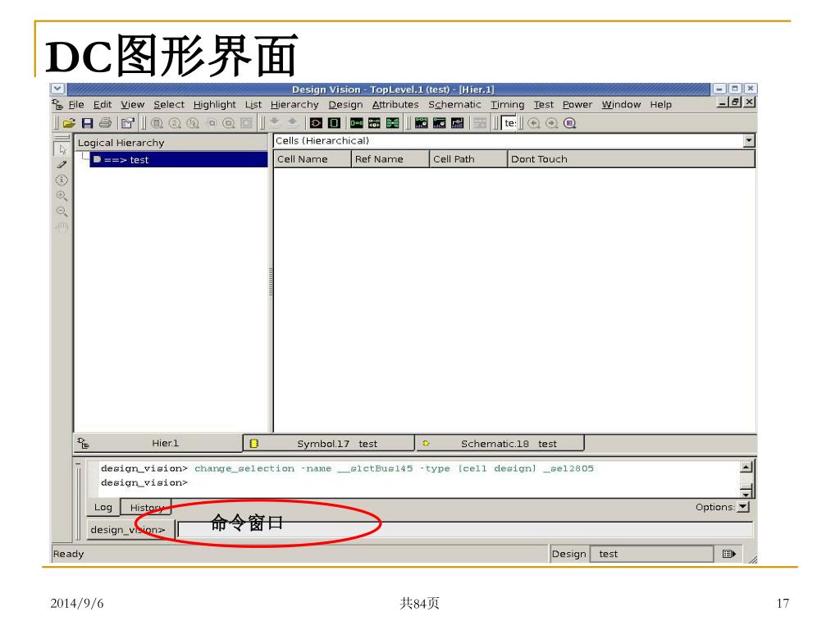The image size is (840, 630).
Task: Click the Logical Hierarchy header
Action: point(171,143)
